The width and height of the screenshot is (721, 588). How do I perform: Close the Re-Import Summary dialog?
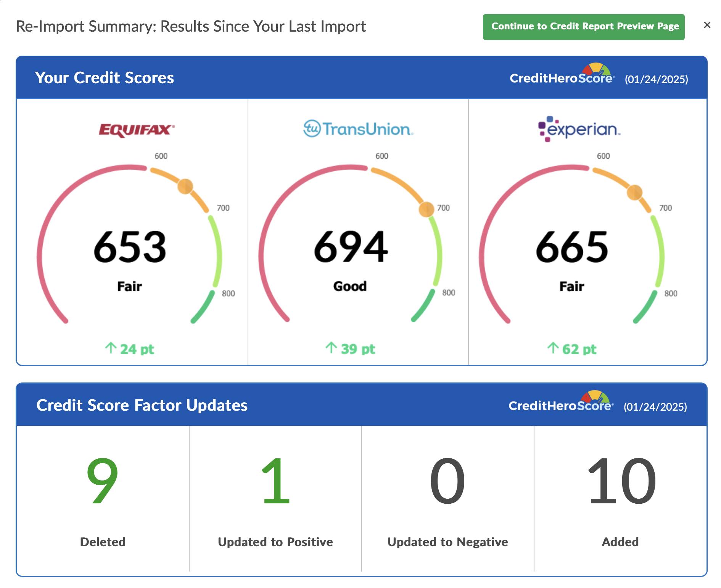707,25
